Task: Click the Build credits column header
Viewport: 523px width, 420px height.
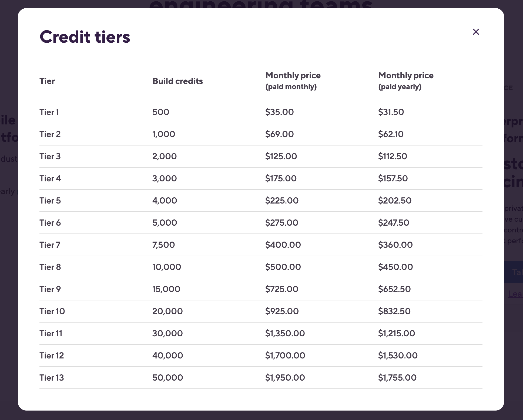Action: 177,81
